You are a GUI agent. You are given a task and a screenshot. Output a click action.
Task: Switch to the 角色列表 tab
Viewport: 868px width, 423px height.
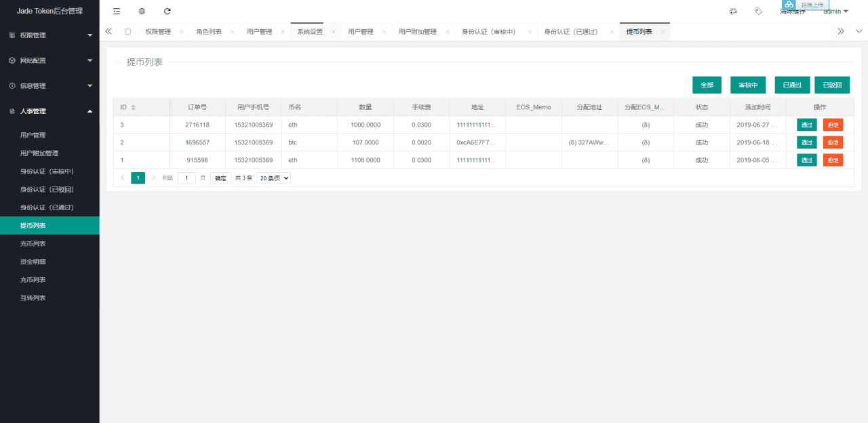click(209, 32)
